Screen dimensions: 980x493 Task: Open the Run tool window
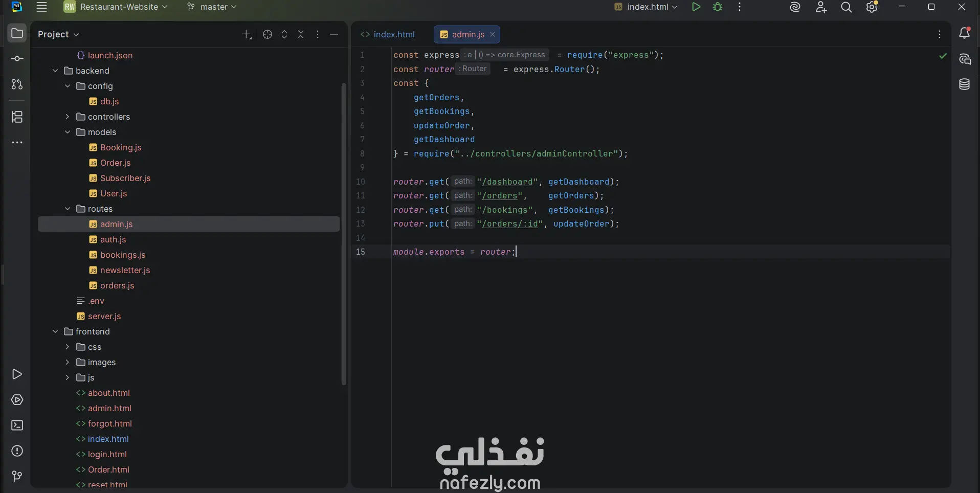[17, 374]
